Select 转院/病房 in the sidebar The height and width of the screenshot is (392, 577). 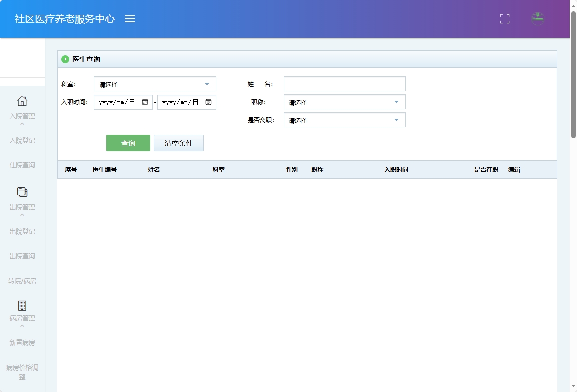[x=22, y=281]
